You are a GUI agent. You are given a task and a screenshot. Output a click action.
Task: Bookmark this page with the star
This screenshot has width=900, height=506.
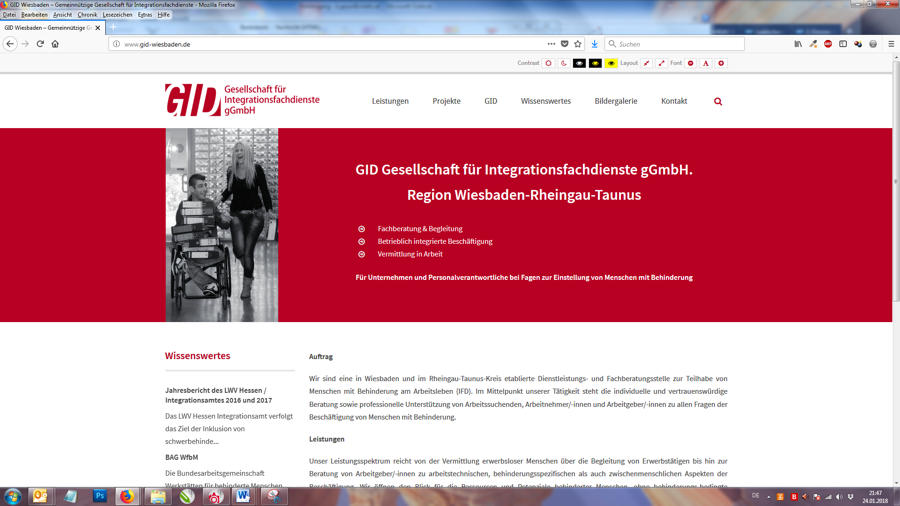click(x=578, y=44)
